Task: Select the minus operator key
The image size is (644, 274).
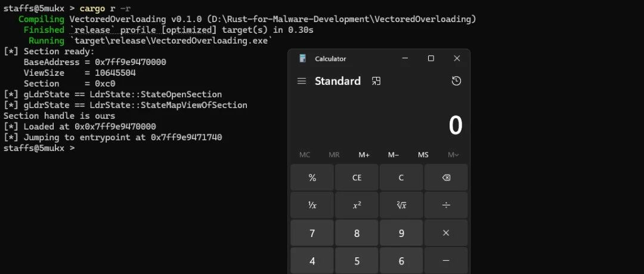Action: pos(445,260)
